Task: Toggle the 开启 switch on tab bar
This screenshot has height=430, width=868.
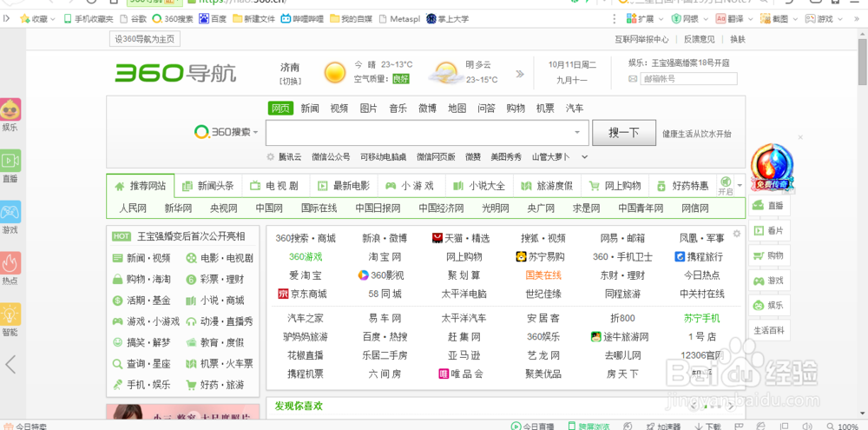Action: (725, 186)
